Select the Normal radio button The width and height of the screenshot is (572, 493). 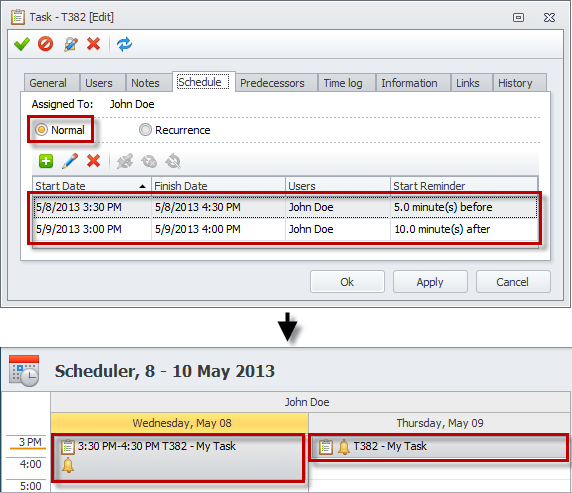pyautogui.click(x=41, y=130)
